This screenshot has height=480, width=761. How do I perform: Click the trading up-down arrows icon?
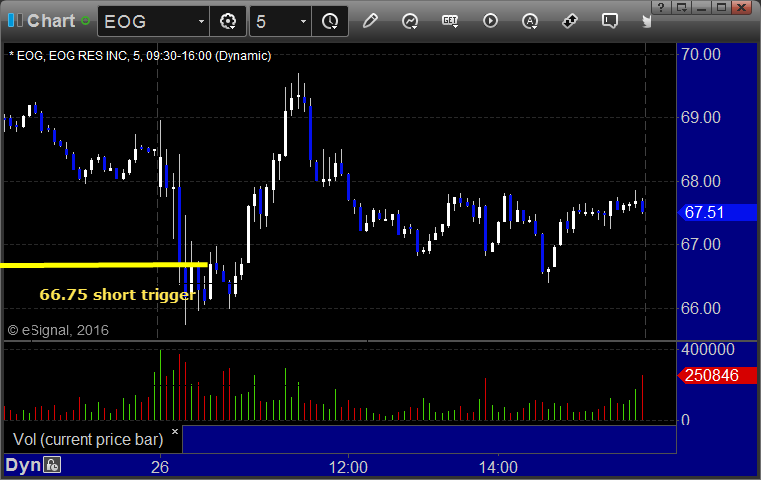(x=570, y=21)
